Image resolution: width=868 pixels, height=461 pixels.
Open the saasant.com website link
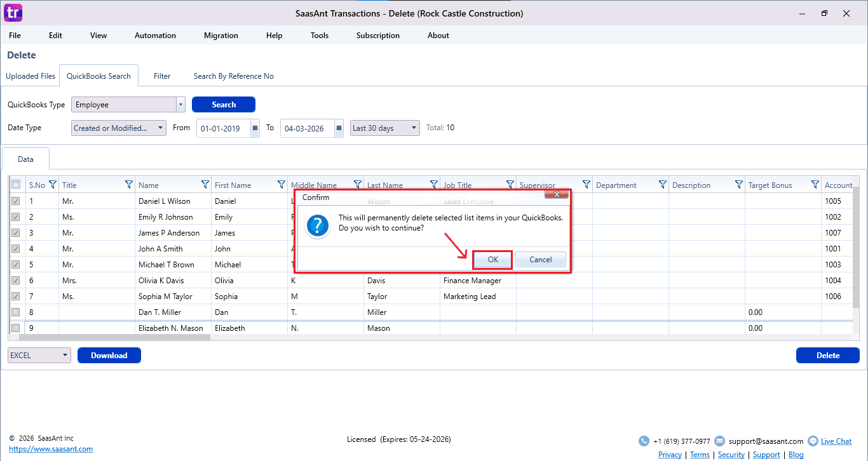51,449
